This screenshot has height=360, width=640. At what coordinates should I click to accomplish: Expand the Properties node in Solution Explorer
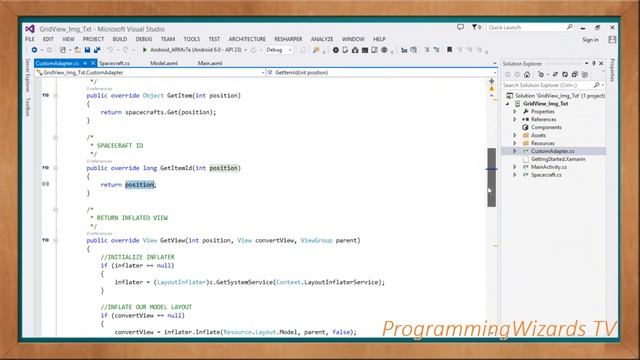pos(515,111)
